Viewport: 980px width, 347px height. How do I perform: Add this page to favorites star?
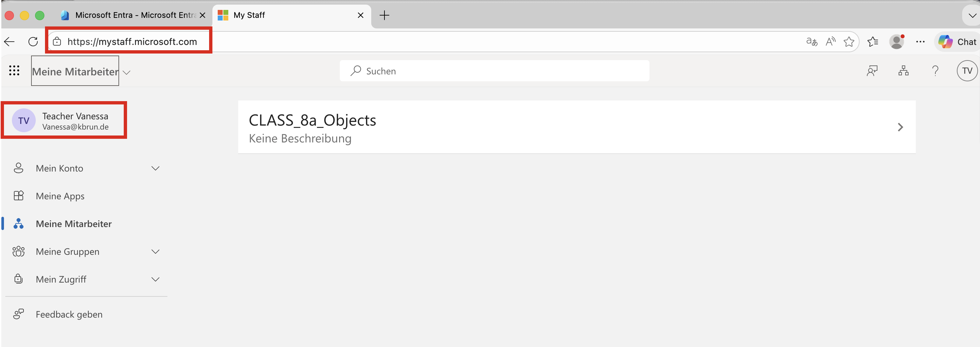849,42
